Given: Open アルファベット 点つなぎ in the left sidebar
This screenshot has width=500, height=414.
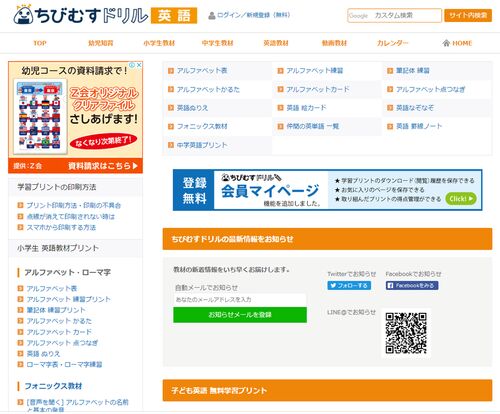Looking at the screenshot, I should point(62,343).
